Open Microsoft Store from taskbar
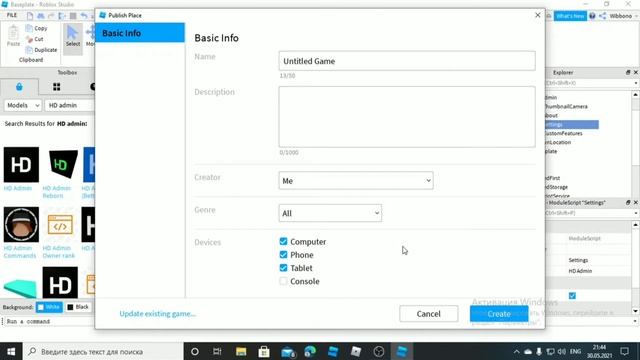The image size is (640, 360). click(x=264, y=351)
